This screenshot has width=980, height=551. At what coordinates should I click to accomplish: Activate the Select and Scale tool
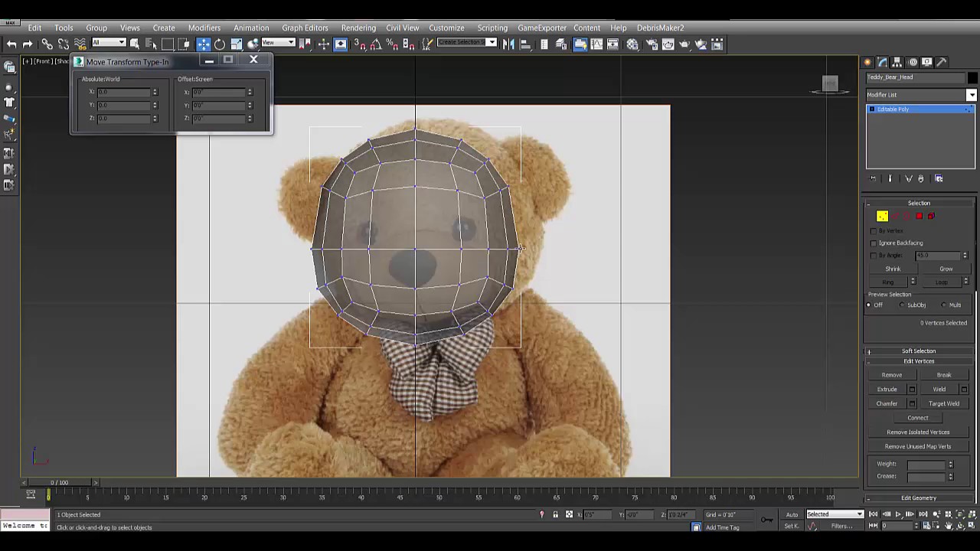(237, 44)
